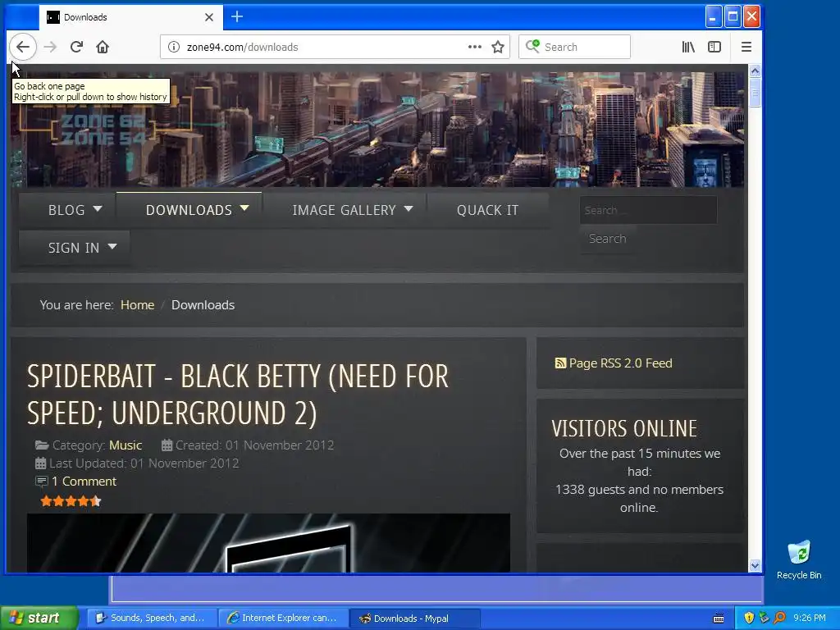Open the Recycle Bin desktop icon
The image size is (840, 630).
[x=799, y=559]
